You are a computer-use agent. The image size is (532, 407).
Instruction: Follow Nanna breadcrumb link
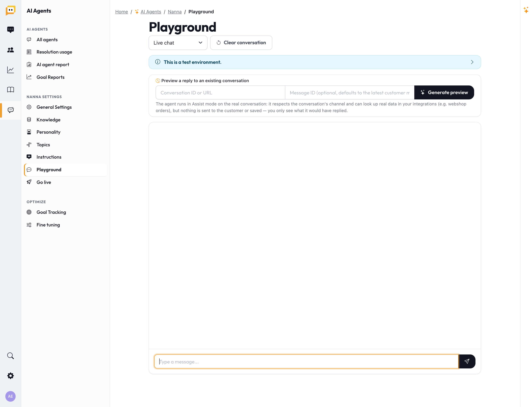(175, 12)
